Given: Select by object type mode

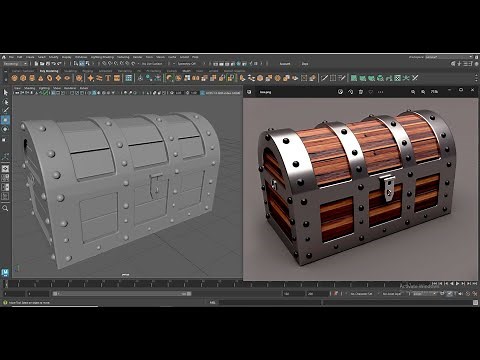Looking at the screenshot, I should point(82,63).
